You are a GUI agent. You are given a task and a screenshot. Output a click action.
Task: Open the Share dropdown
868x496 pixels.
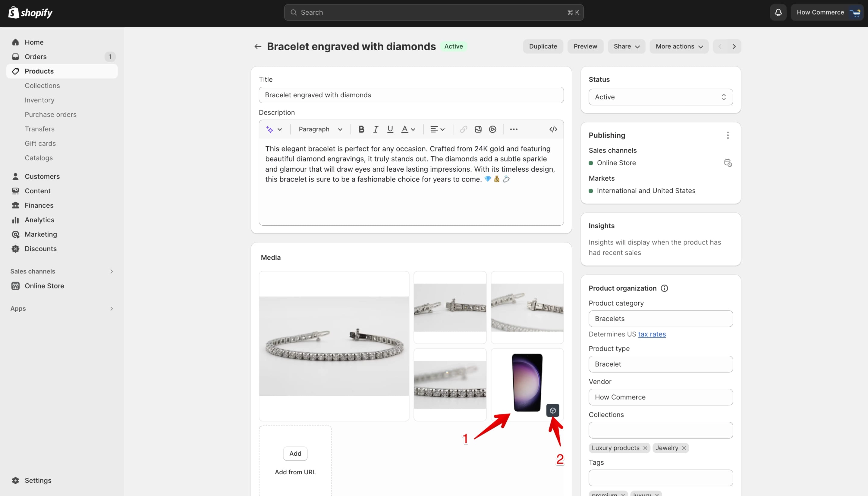pos(626,46)
